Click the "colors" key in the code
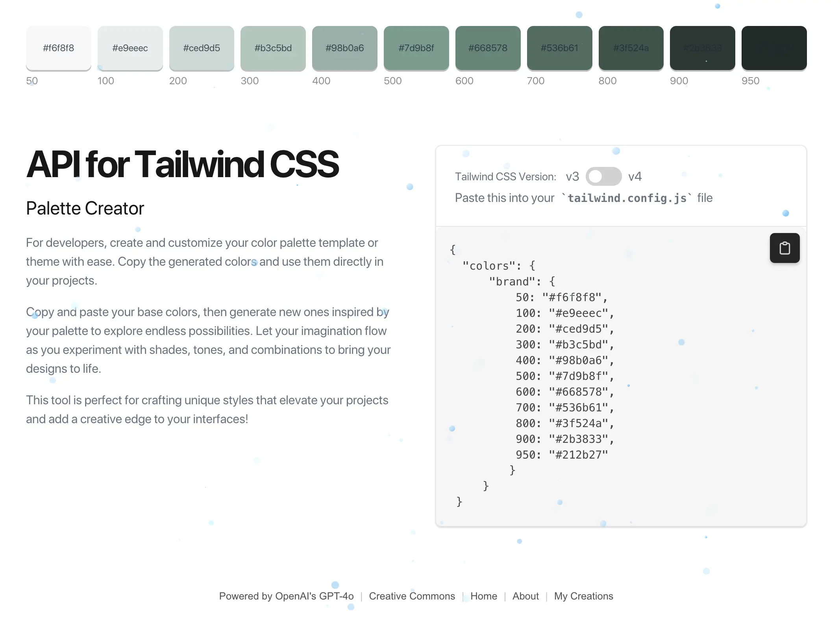 pyautogui.click(x=488, y=266)
